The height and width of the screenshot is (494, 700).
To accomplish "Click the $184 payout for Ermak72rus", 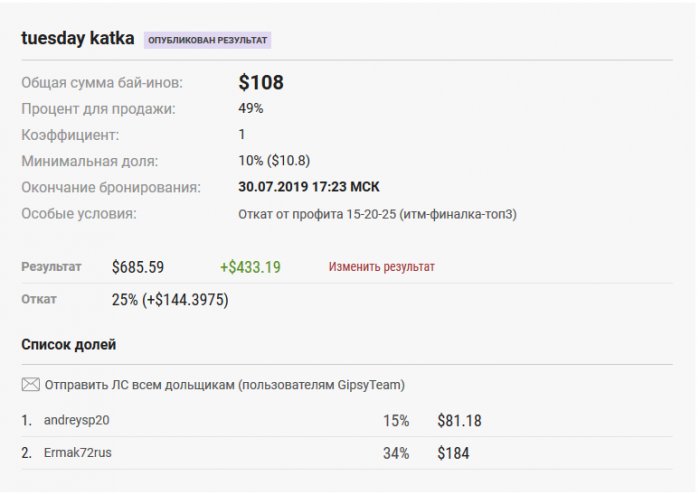I will 454,453.
